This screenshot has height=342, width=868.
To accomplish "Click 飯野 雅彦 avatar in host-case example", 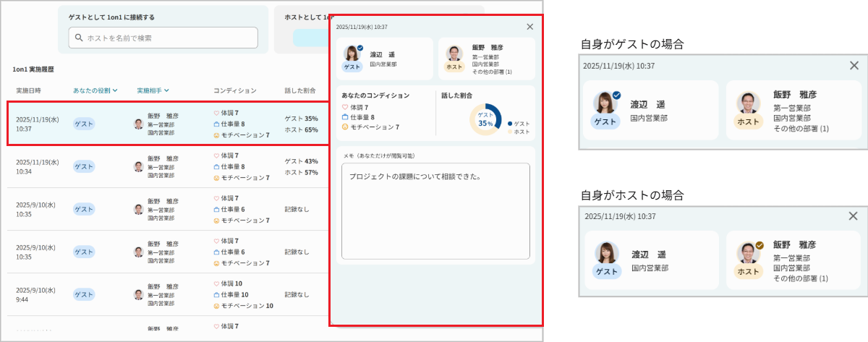I will point(749,255).
